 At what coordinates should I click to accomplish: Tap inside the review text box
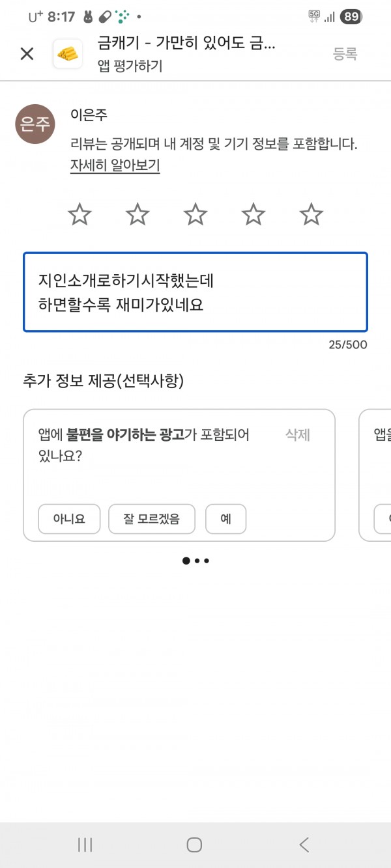(195, 292)
